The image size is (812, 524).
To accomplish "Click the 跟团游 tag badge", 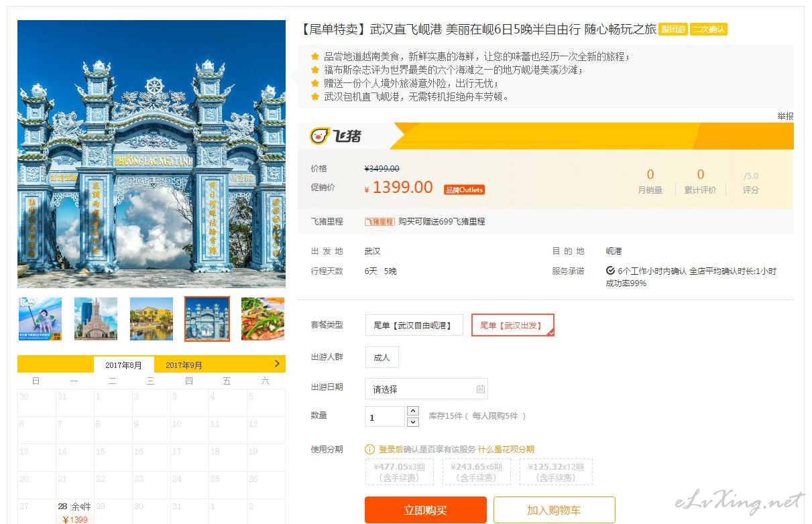I will [x=673, y=29].
